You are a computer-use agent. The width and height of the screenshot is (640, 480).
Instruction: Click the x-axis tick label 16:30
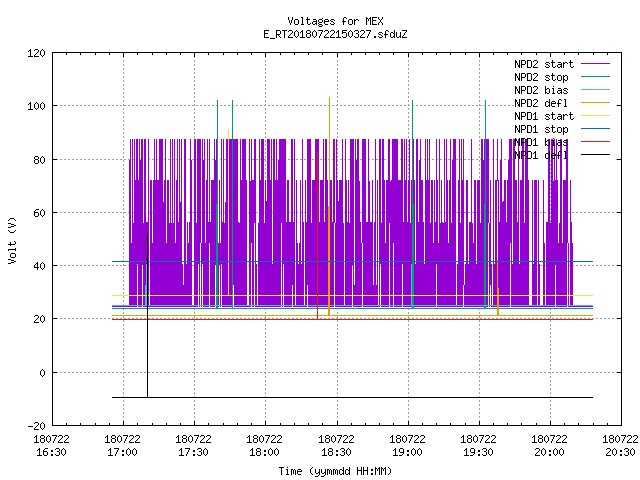(x=51, y=452)
